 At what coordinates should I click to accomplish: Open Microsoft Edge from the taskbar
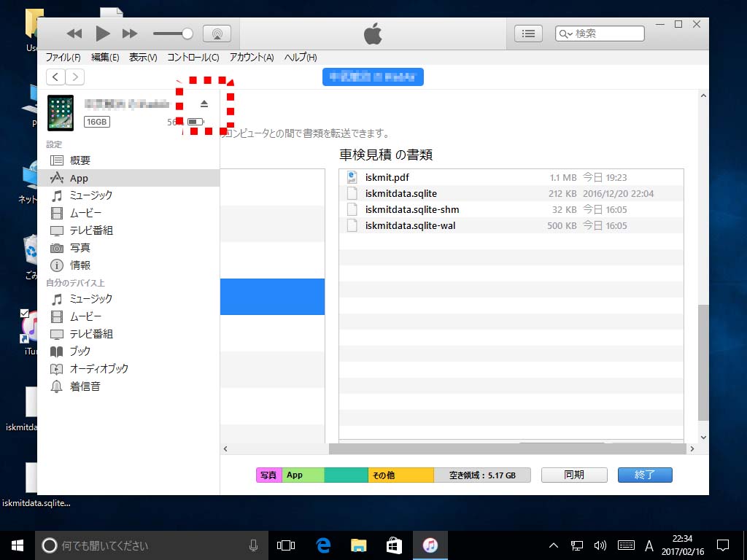pyautogui.click(x=323, y=545)
